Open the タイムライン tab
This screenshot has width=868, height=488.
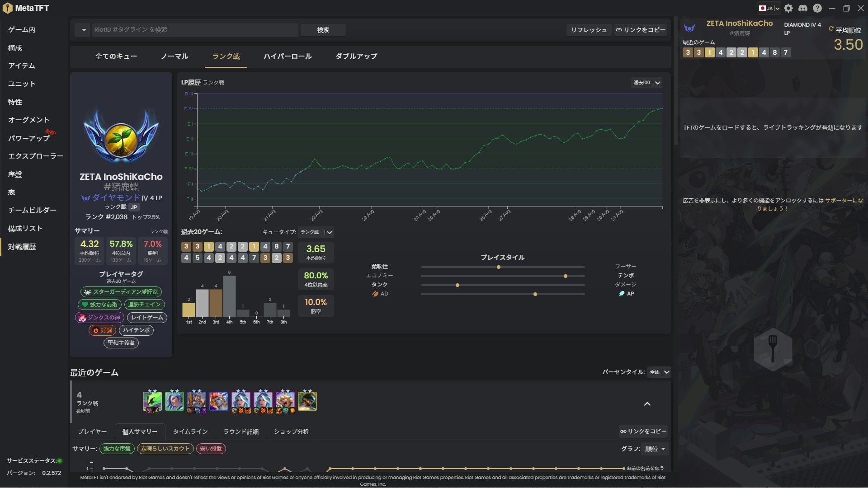(190, 432)
